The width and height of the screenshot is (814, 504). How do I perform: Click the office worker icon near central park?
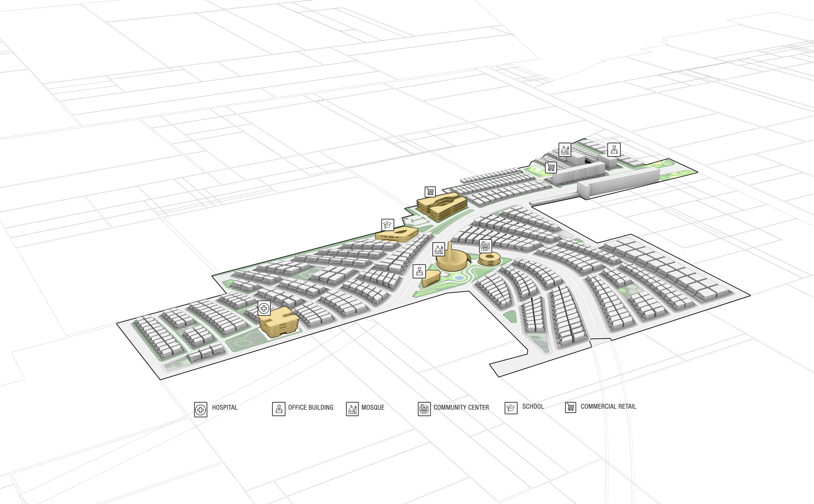tap(419, 271)
